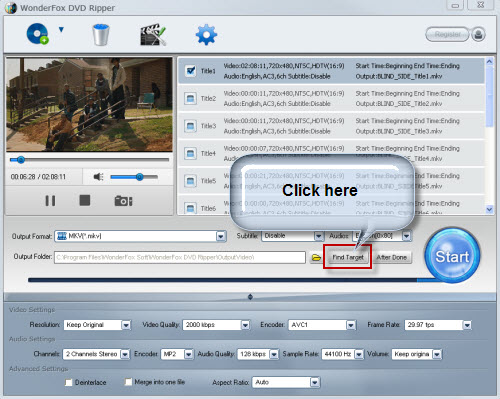Click the title list scroll down arrow
Viewport: 500px width, 399px height.
tap(489, 209)
